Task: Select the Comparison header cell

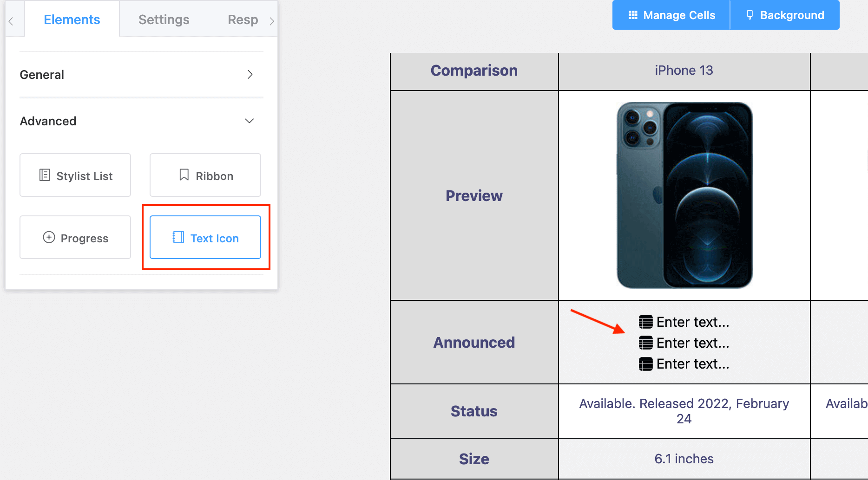Action: click(474, 71)
